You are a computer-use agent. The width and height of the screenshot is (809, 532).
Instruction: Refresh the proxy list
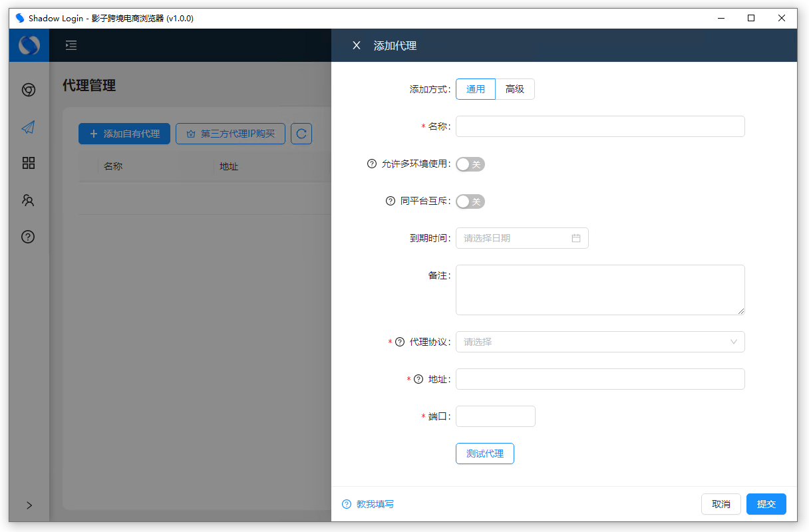(x=301, y=133)
